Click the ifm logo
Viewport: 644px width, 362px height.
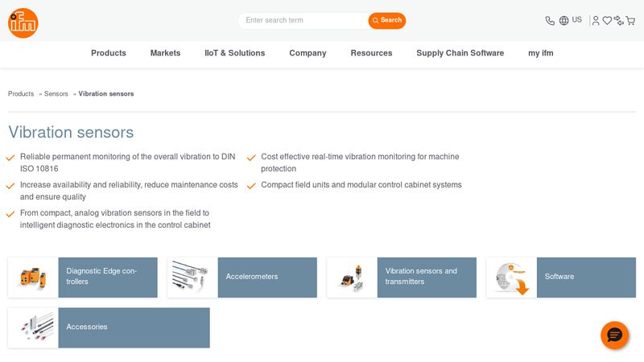pyautogui.click(x=23, y=23)
